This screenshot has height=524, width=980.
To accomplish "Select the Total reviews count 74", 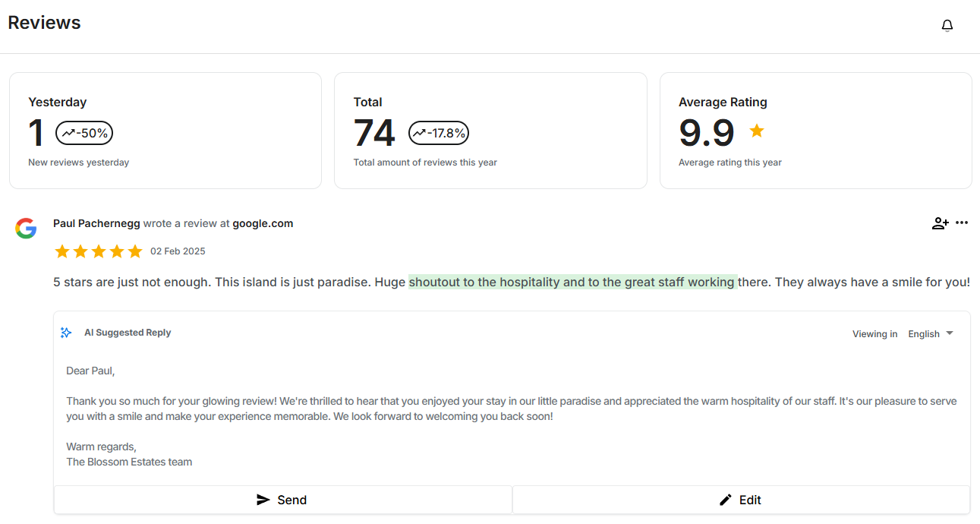I will [374, 133].
